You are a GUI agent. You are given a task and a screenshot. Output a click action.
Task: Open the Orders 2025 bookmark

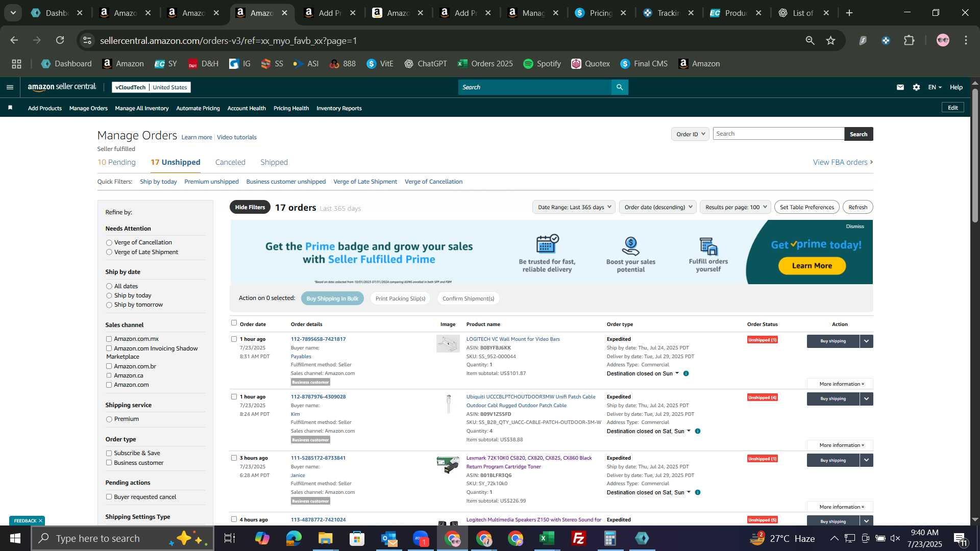[485, 64]
